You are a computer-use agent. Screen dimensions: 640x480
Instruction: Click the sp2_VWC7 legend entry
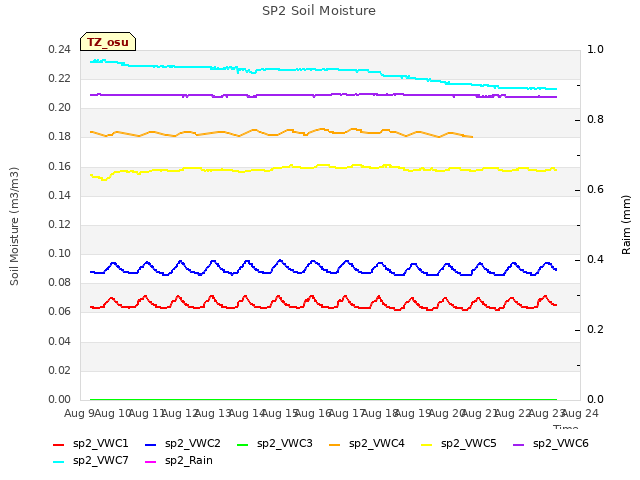(91, 461)
